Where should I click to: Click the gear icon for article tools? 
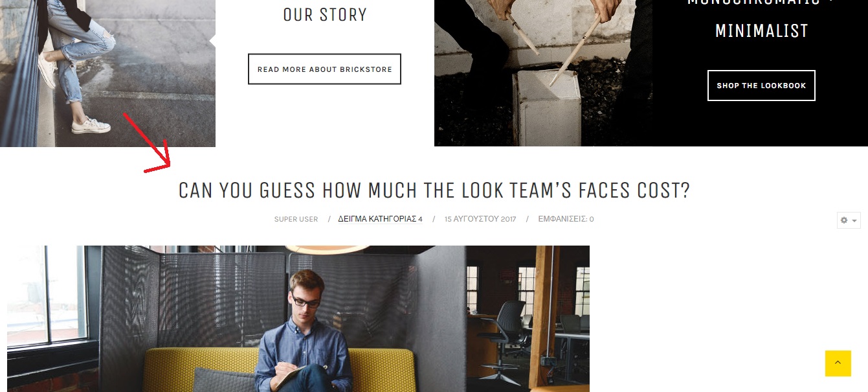844,220
